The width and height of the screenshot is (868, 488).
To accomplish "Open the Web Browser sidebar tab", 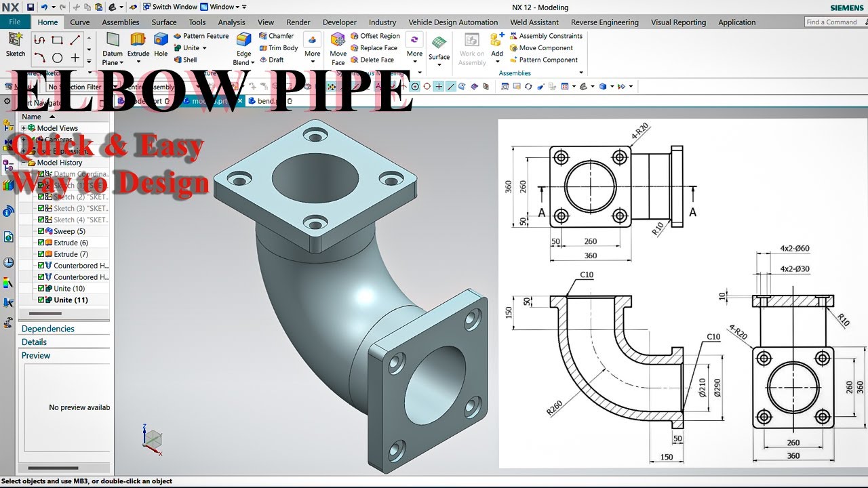I will pyautogui.click(x=8, y=237).
